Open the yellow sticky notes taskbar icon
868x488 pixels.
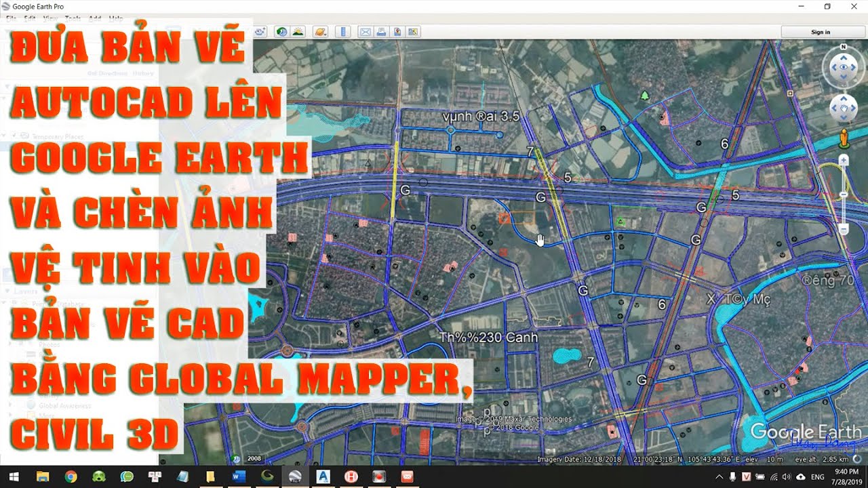[x=210, y=477]
